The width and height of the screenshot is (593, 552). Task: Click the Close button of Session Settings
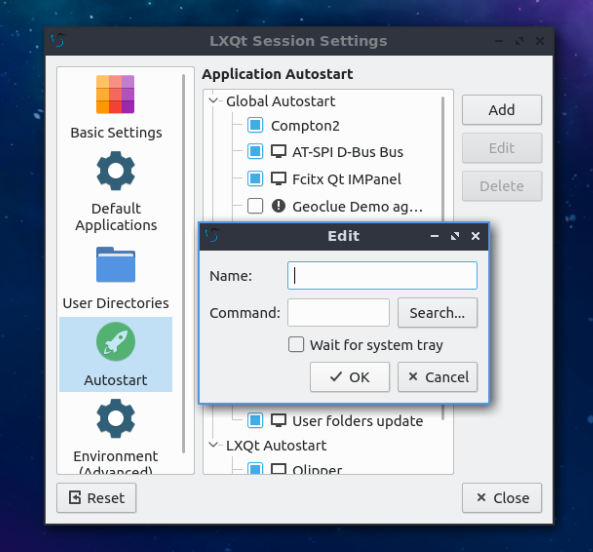(x=502, y=498)
